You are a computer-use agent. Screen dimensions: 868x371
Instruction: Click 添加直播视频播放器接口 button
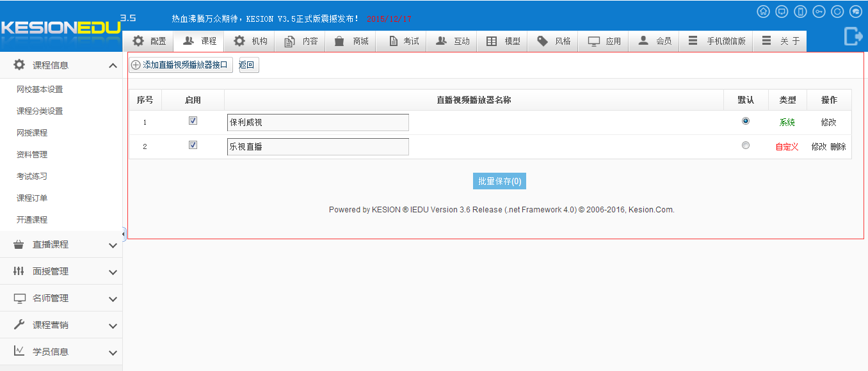click(x=181, y=65)
